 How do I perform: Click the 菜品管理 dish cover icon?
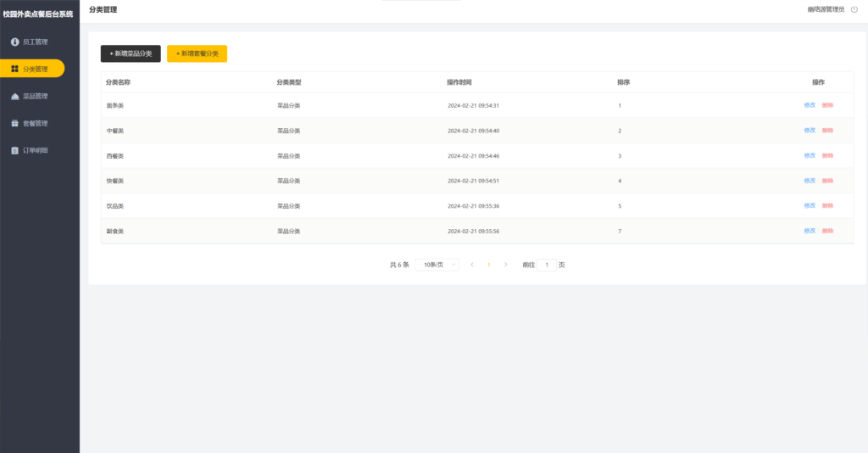click(x=14, y=96)
